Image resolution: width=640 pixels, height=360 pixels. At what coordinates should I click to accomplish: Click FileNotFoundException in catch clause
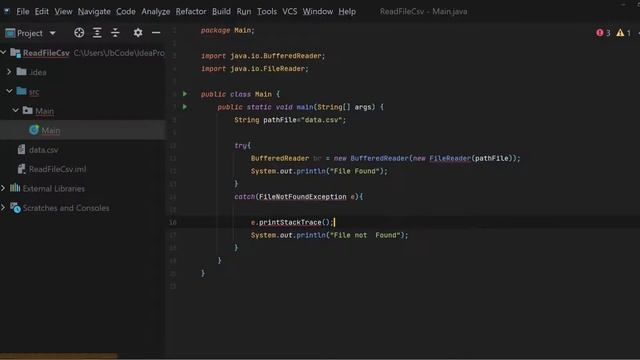click(302, 197)
